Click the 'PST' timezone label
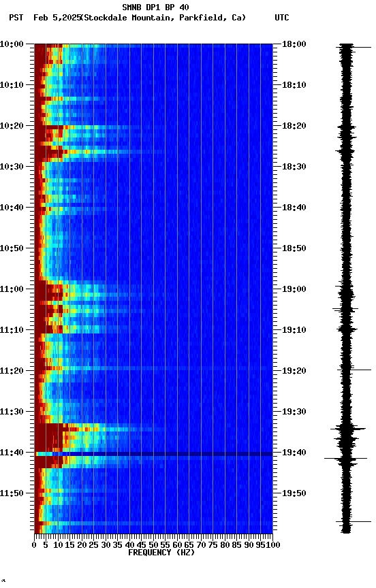Viewport: 376px width, 588px height. (x=16, y=18)
